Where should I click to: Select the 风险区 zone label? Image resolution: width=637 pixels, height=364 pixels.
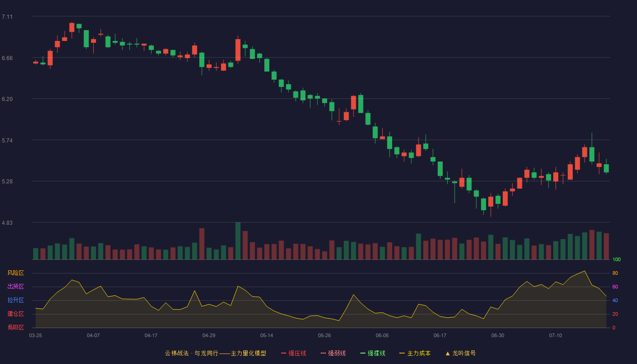click(15, 273)
